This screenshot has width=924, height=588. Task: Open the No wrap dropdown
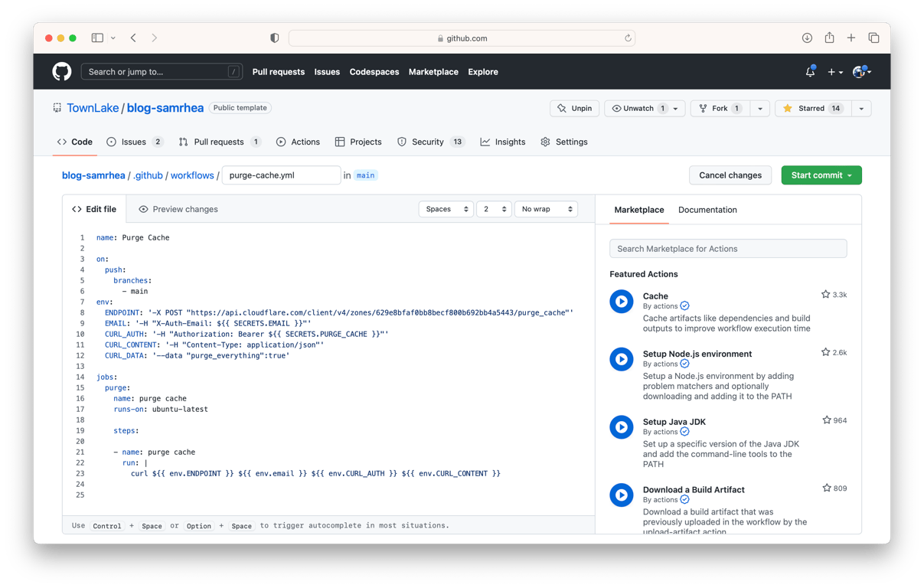546,209
